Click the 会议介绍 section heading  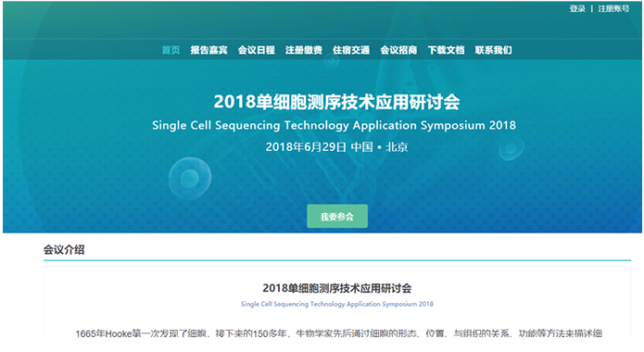pyautogui.click(x=64, y=250)
